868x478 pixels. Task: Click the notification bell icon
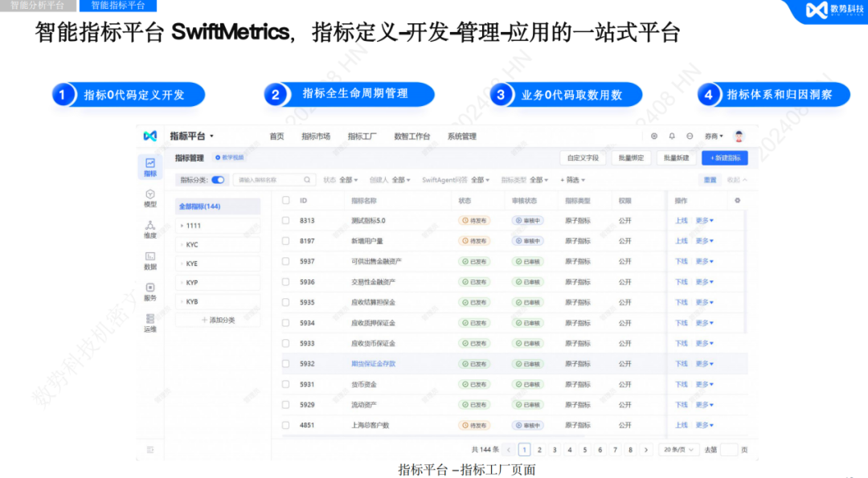click(672, 136)
